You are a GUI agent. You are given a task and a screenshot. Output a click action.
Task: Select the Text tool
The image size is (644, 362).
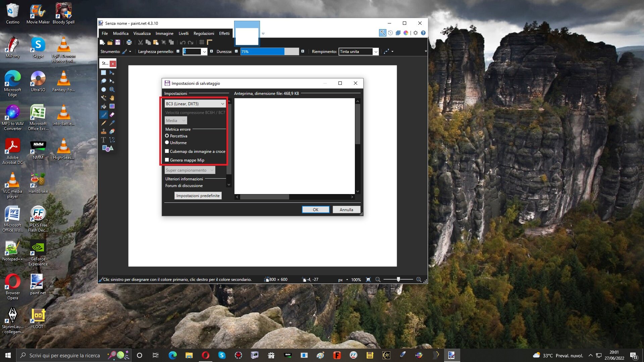[x=104, y=140]
